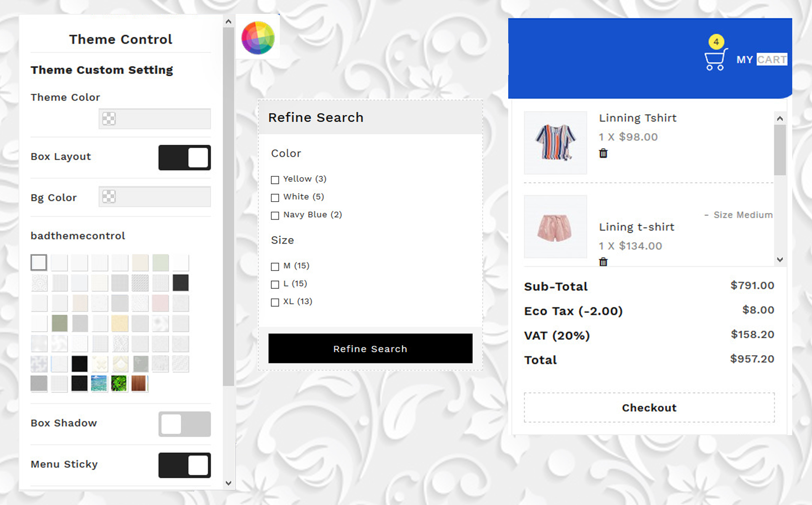Click the Refine Search panel heading

(316, 117)
